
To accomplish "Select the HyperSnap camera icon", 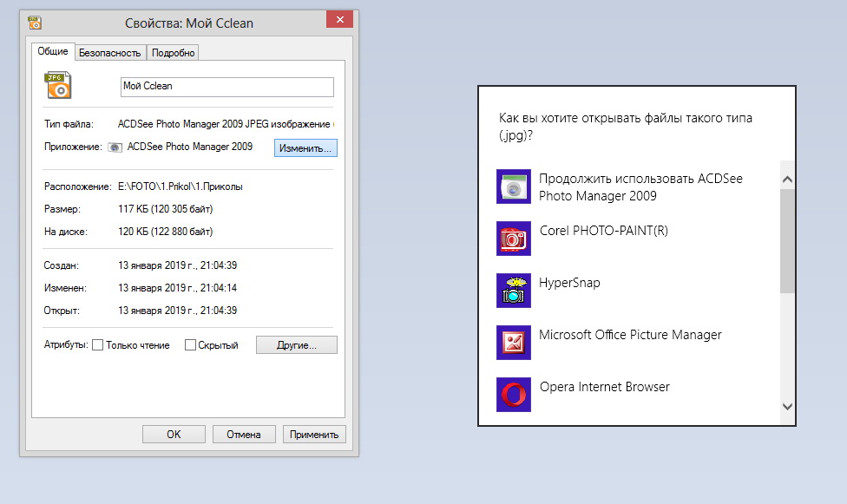I will tap(513, 291).
